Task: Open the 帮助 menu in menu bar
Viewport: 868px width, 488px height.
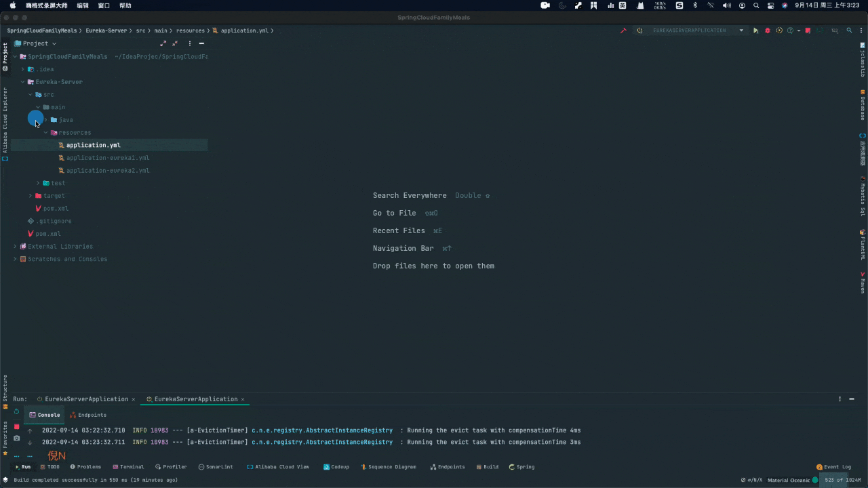Action: 125,5
